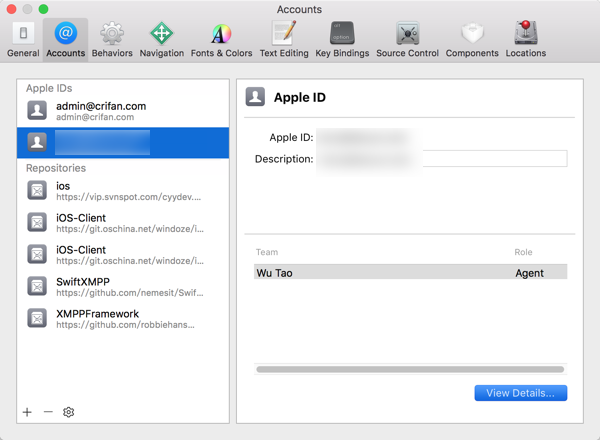Click the Source Control tab label
This screenshot has width=600, height=440.
(x=408, y=53)
